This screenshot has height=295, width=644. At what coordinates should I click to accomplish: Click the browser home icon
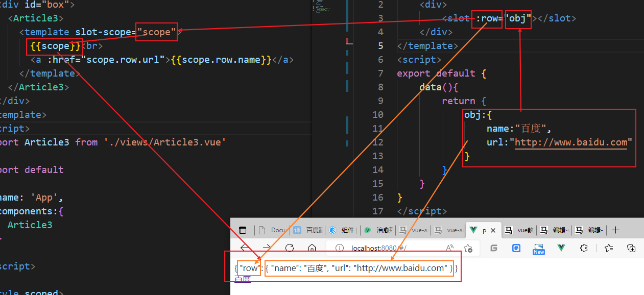pos(312,248)
